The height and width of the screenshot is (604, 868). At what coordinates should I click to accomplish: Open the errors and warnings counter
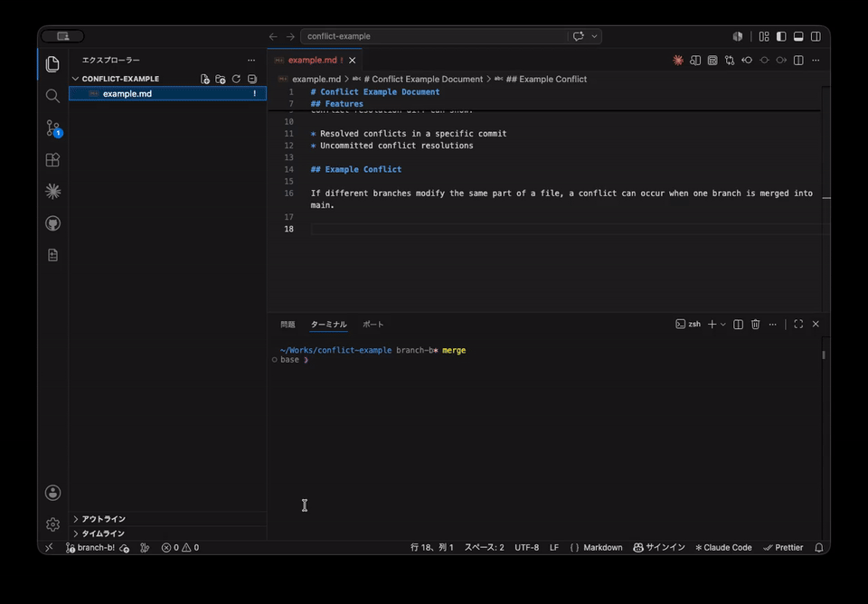coord(180,548)
